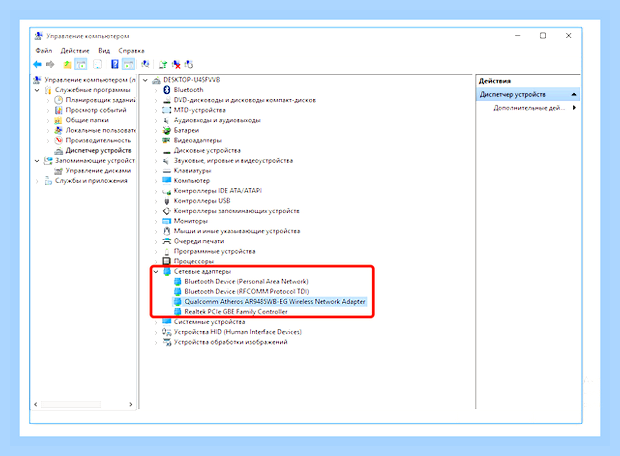Click the Мониторы category icon
Viewport: 620px width, 456px height.
point(166,221)
